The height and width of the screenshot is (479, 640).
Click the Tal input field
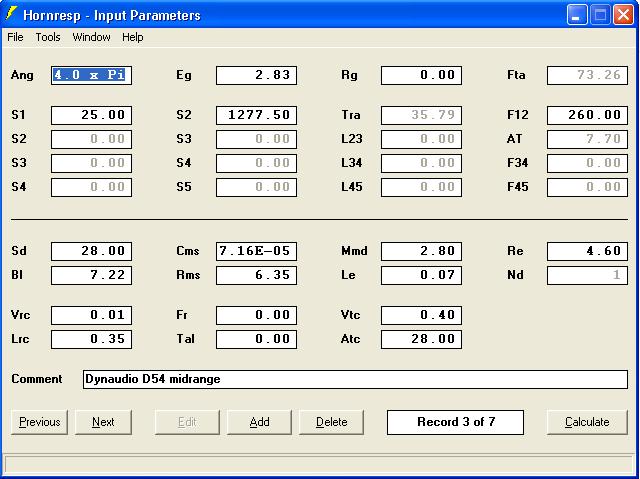256,339
